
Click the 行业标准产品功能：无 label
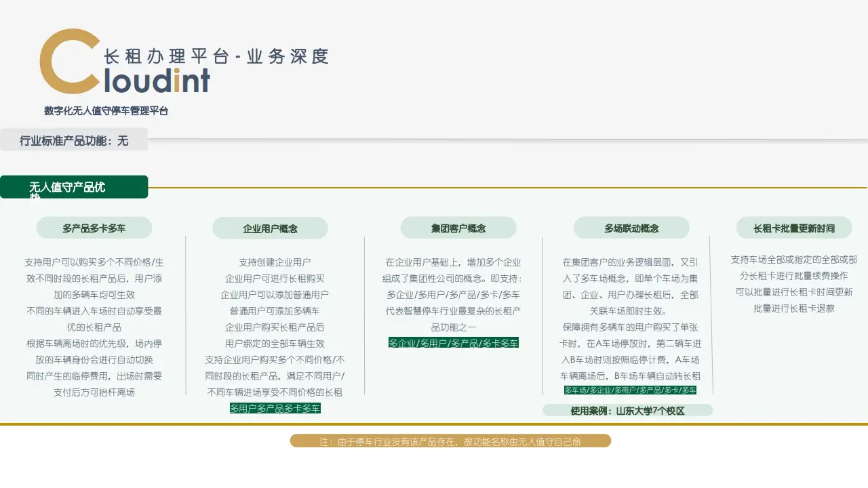point(74,141)
